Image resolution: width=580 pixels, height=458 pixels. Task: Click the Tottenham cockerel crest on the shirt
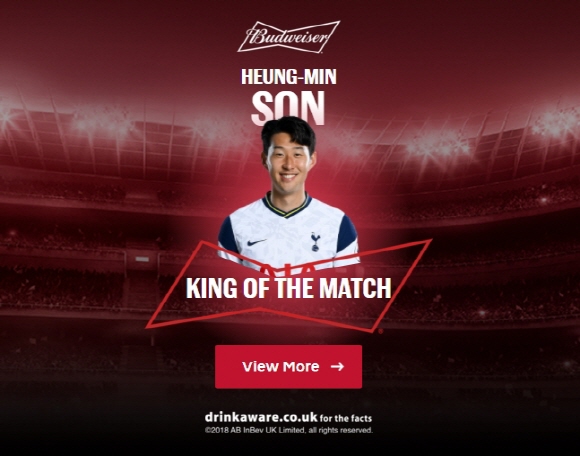point(315,242)
